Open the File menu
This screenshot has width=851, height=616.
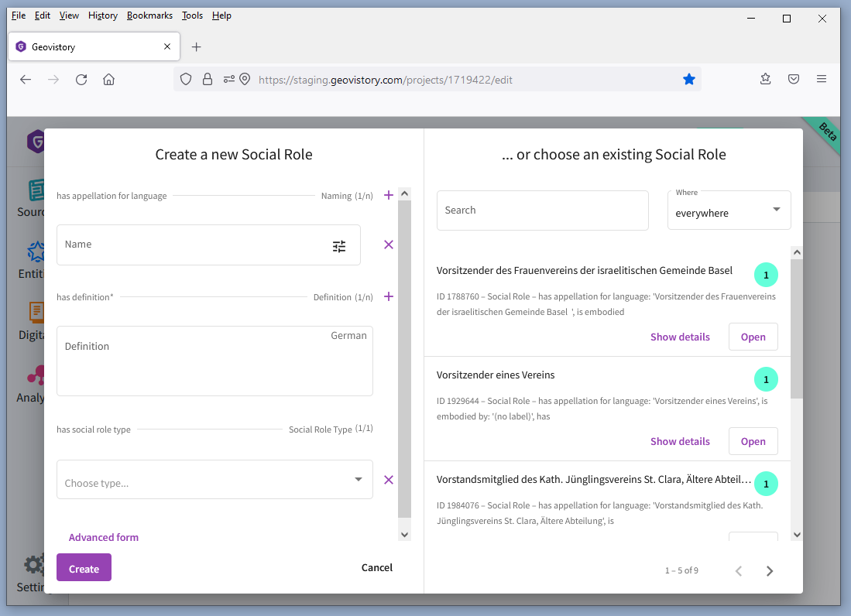(x=19, y=15)
